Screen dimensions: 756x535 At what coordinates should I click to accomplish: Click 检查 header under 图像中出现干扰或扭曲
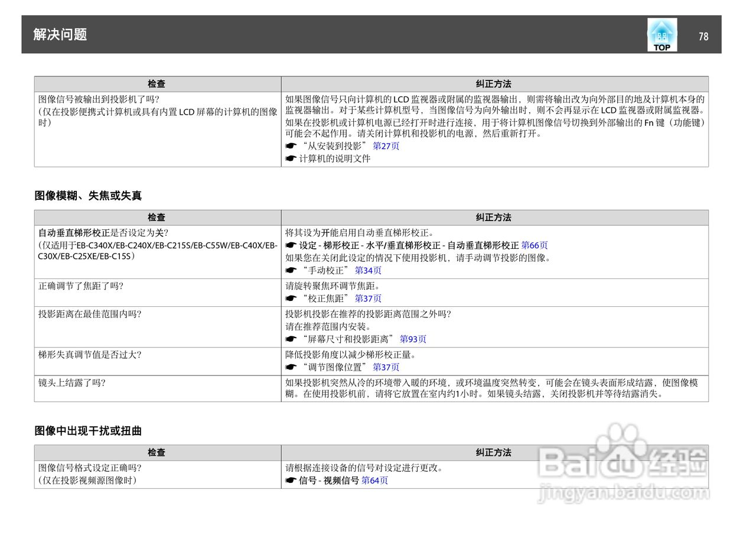pyautogui.click(x=157, y=453)
